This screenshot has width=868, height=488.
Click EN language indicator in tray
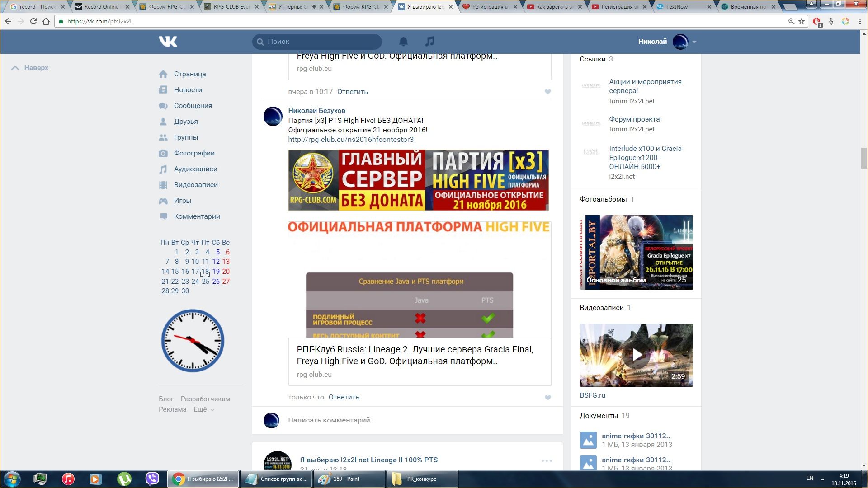click(x=810, y=478)
